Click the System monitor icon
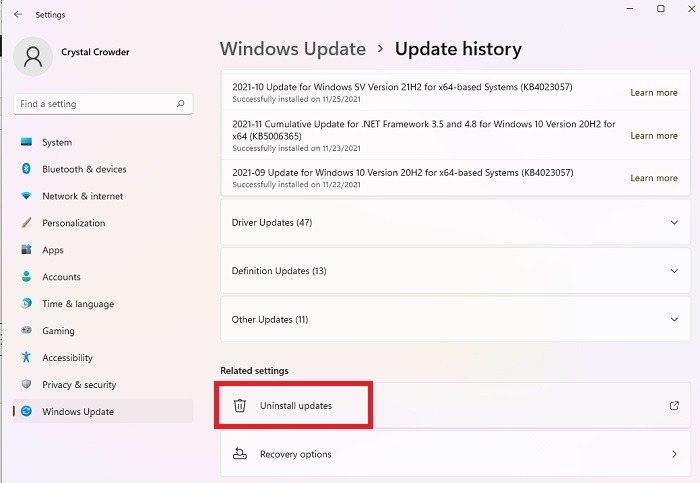Viewport: 700px width, 483px height. pyautogui.click(x=26, y=142)
